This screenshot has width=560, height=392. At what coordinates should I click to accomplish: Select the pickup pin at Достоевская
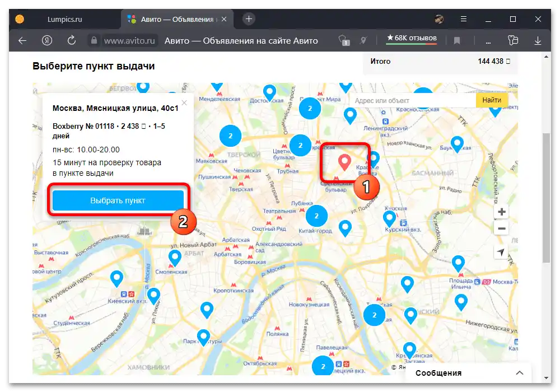[x=270, y=92]
